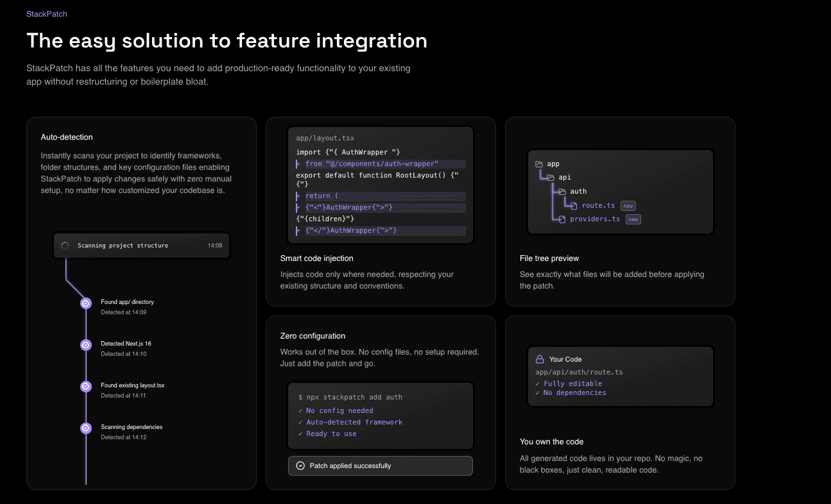Collapse the api folder in file tree
The width and height of the screenshot is (831, 504).
point(552,177)
